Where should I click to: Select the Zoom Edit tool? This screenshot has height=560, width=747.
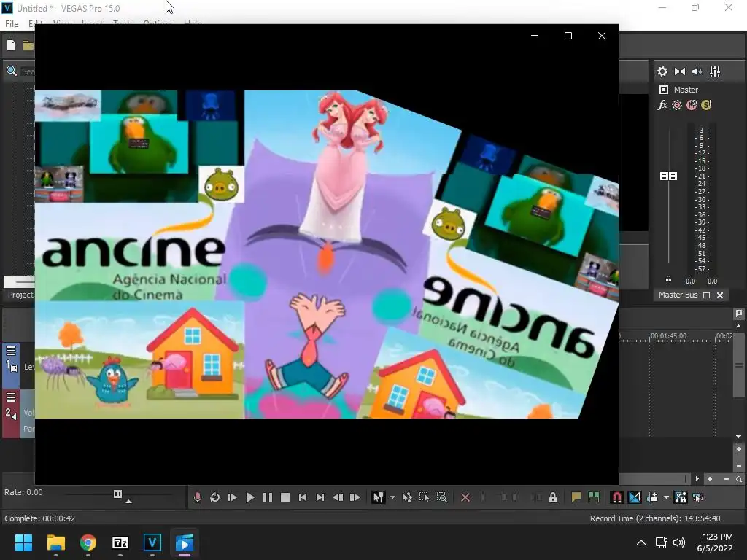[441, 497]
